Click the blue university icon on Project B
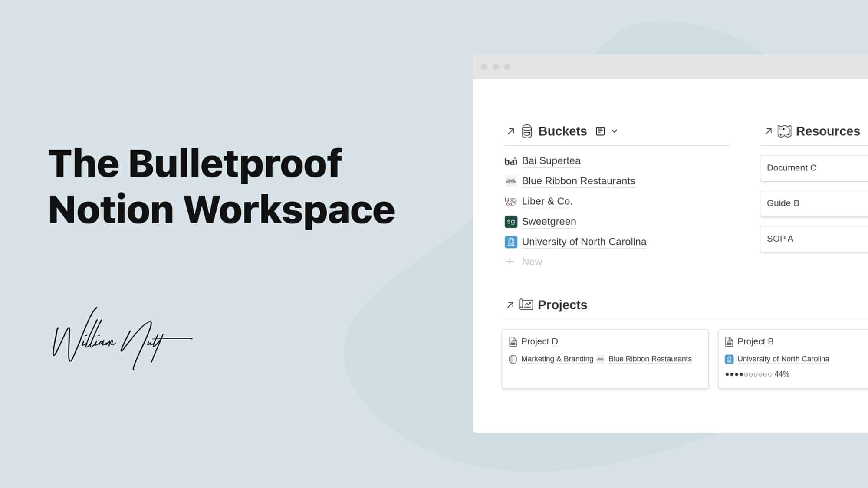 click(729, 359)
